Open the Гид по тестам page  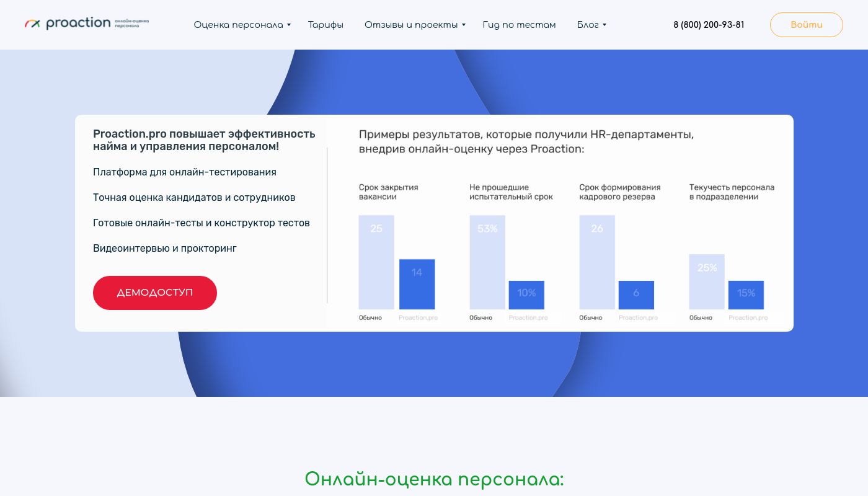[519, 25]
